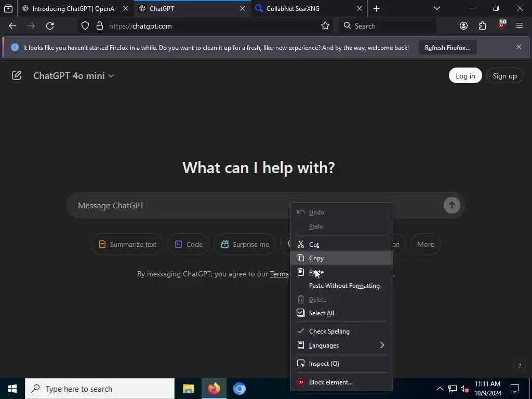Click the Firefox taskbar icon
This screenshot has width=532, height=399.
click(x=214, y=389)
